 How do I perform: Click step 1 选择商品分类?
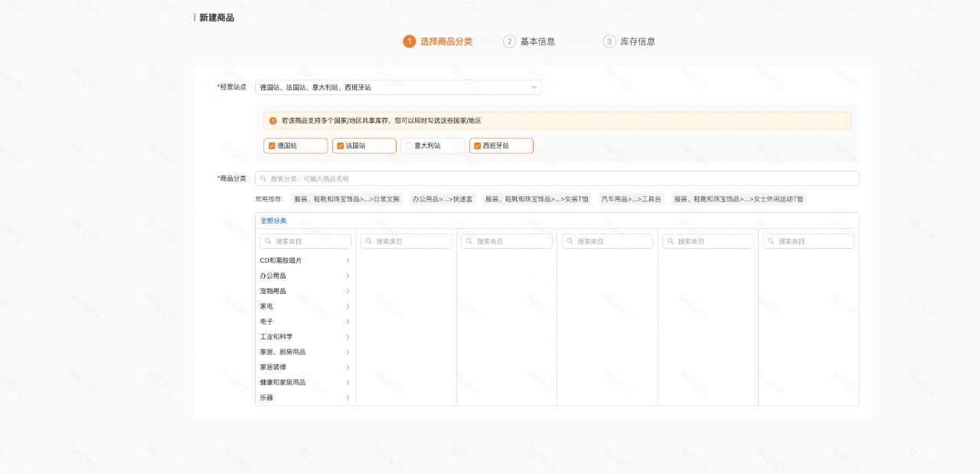[438, 41]
